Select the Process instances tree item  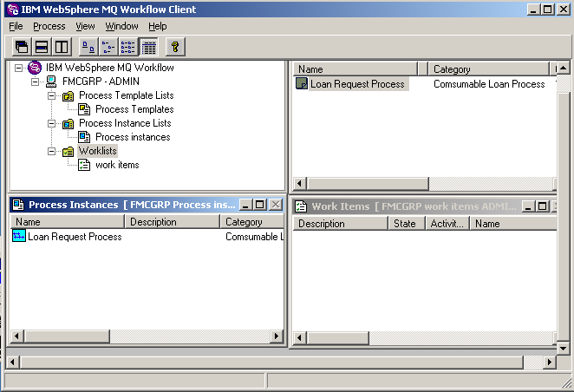point(133,137)
